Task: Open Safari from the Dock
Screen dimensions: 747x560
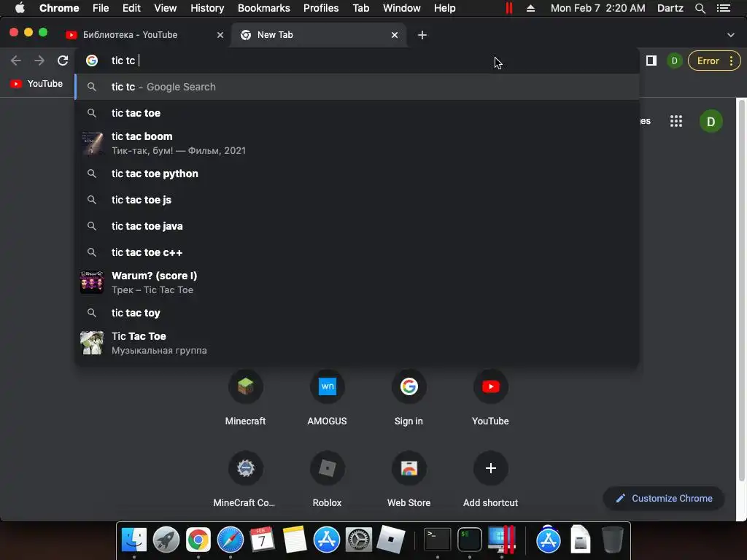Action: coord(231,540)
